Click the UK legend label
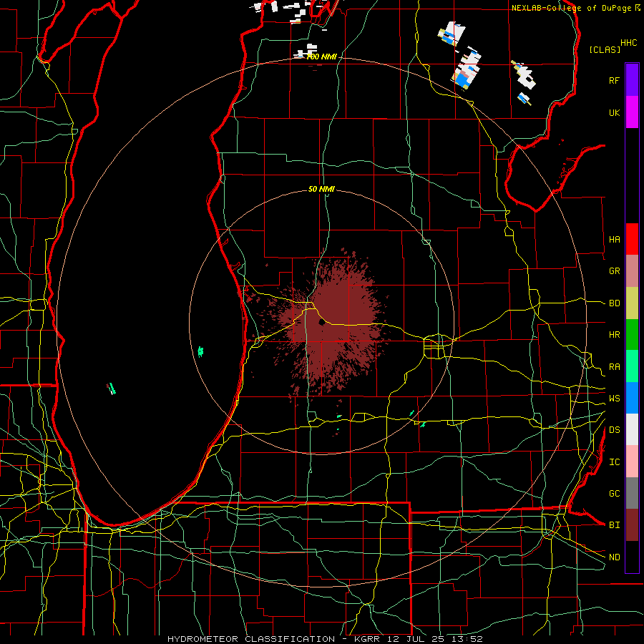 [x=614, y=112]
